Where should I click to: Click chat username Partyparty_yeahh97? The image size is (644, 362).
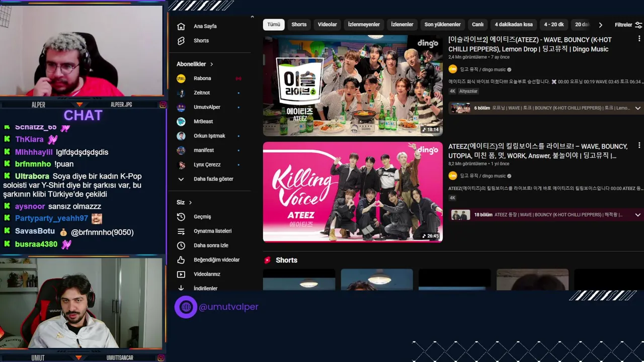51,219
